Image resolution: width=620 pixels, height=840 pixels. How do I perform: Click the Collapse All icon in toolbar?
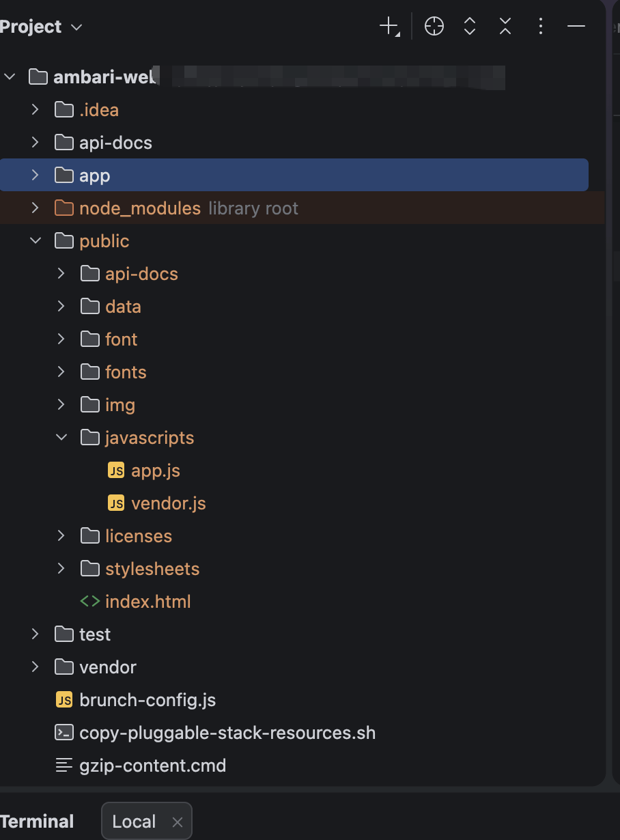(x=505, y=27)
